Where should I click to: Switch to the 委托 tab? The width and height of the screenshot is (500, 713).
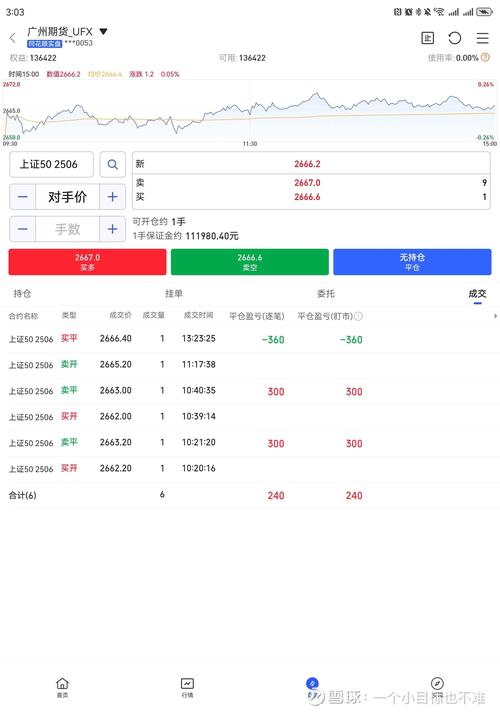325,294
